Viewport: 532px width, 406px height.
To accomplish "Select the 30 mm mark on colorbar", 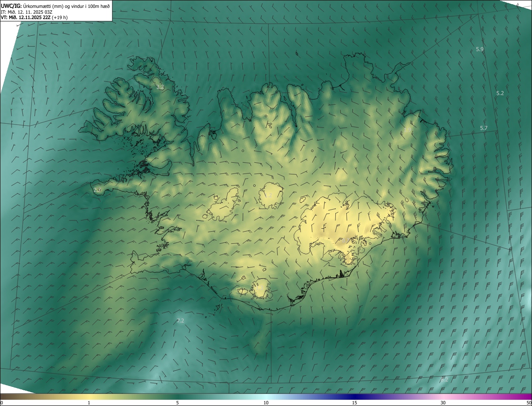I will (x=443, y=403).
